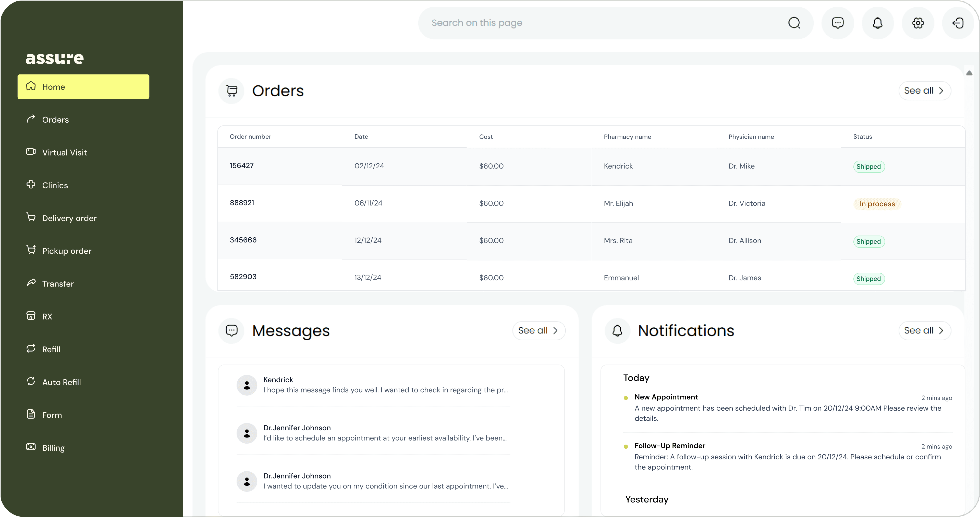Click the chat messages icon in the header
This screenshot has height=517, width=980.
pos(838,23)
